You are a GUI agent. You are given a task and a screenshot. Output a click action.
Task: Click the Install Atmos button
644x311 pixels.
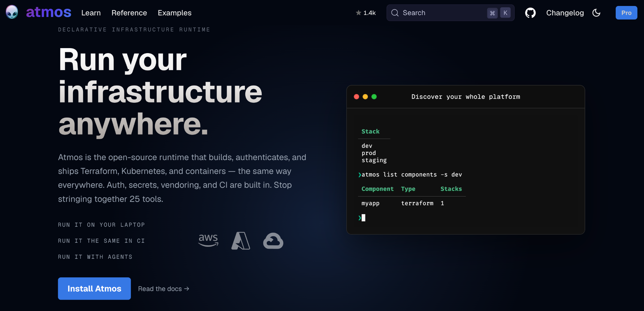pyautogui.click(x=94, y=289)
